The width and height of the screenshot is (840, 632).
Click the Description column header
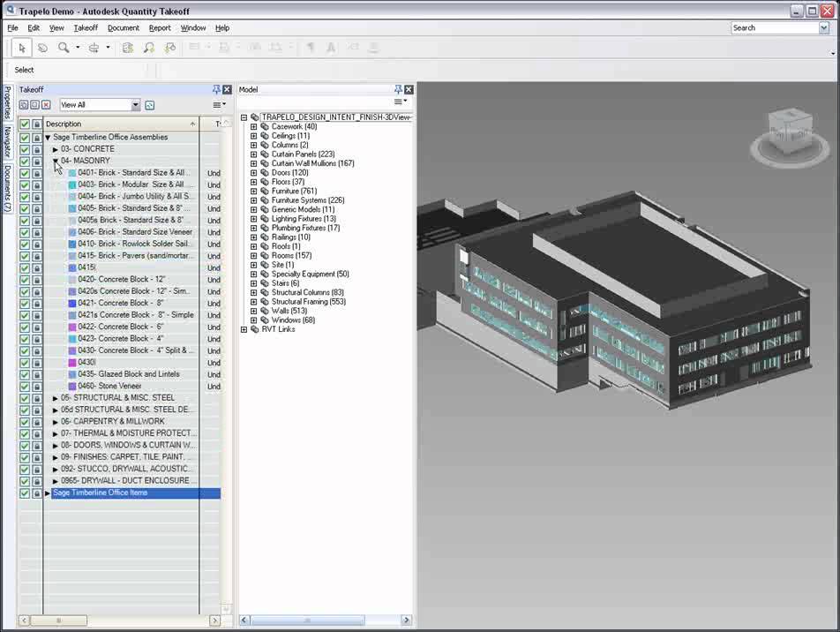[121, 124]
